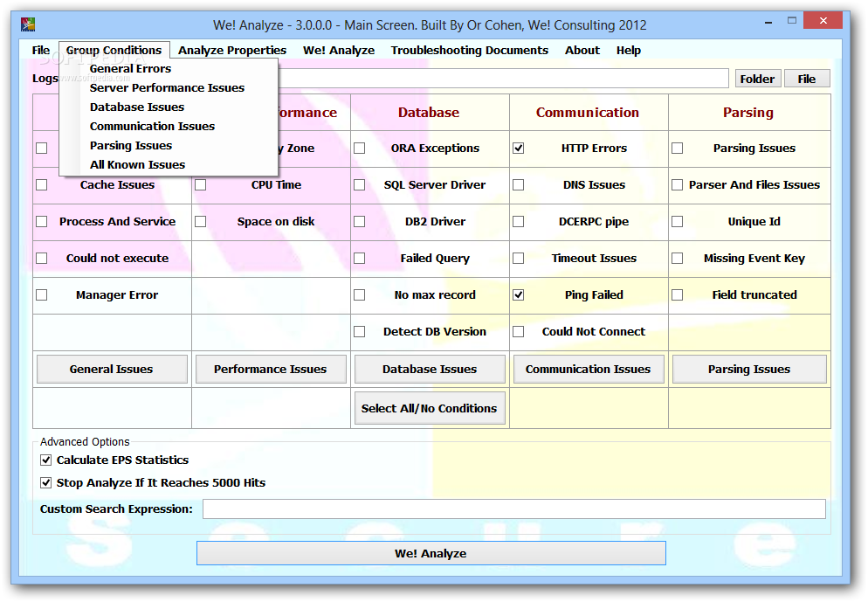Enable the Process And Service checkbox

[x=42, y=222]
